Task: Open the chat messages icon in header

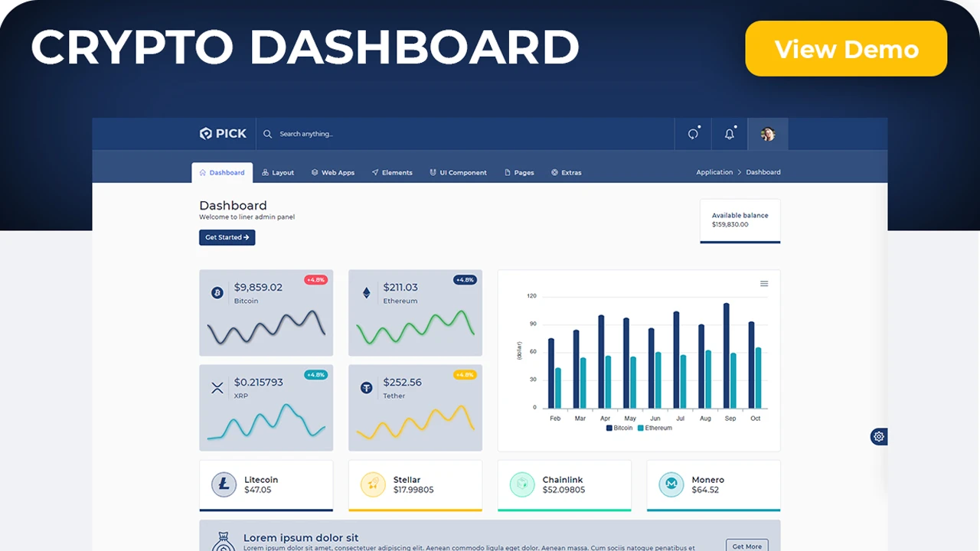Action: coord(693,134)
